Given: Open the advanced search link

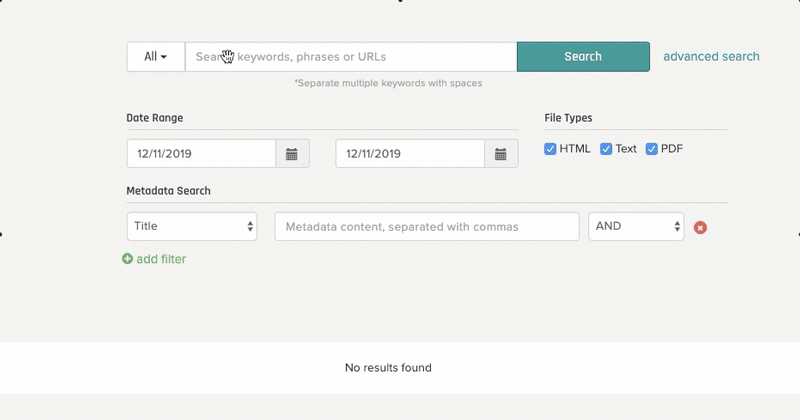Looking at the screenshot, I should [x=711, y=57].
